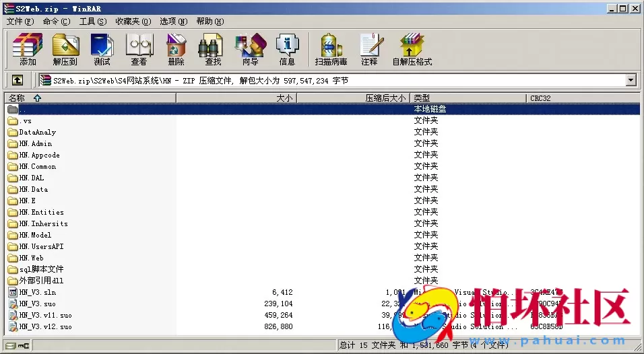
Task: Minimize the WinRAR window
Action: (612, 9)
